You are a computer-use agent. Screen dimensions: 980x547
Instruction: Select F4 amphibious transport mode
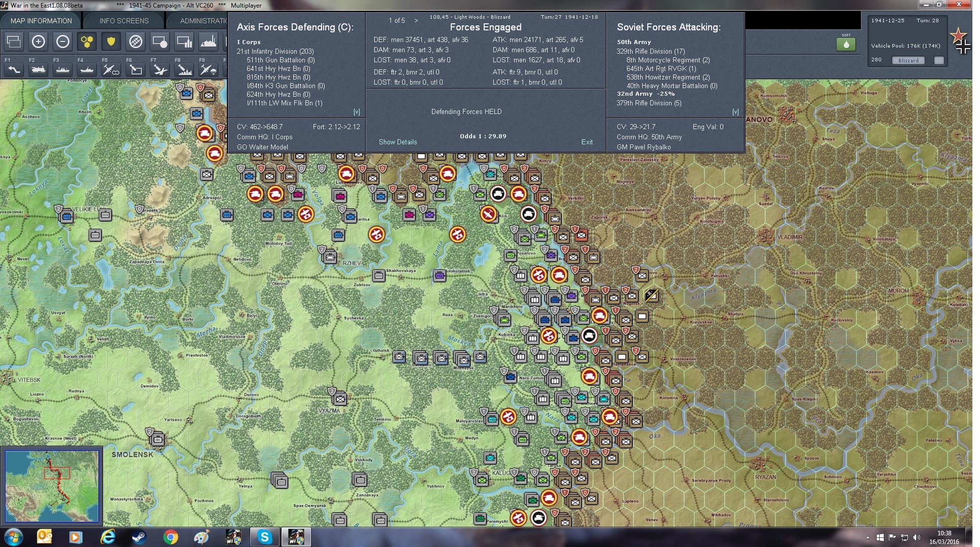pyautogui.click(x=87, y=70)
